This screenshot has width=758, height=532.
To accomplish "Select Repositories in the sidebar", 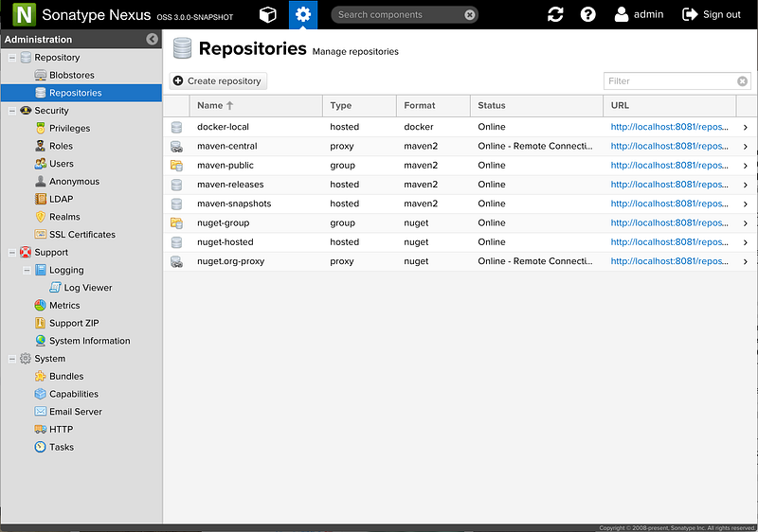I will (81, 93).
